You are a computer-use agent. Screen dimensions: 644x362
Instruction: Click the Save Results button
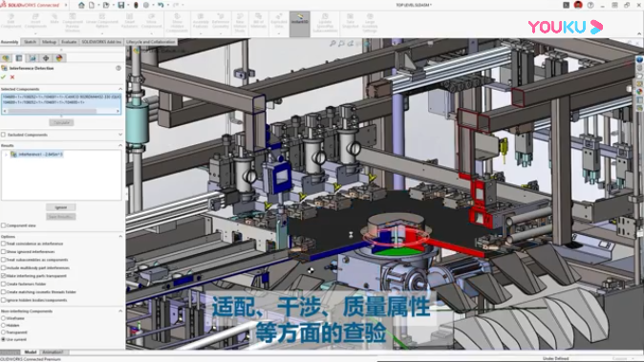click(61, 217)
